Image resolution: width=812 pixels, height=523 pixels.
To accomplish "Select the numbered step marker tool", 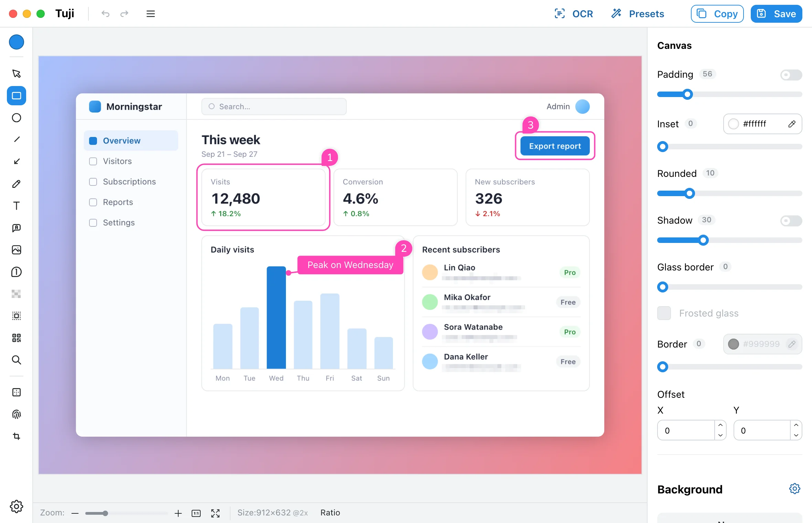I will coord(16,272).
